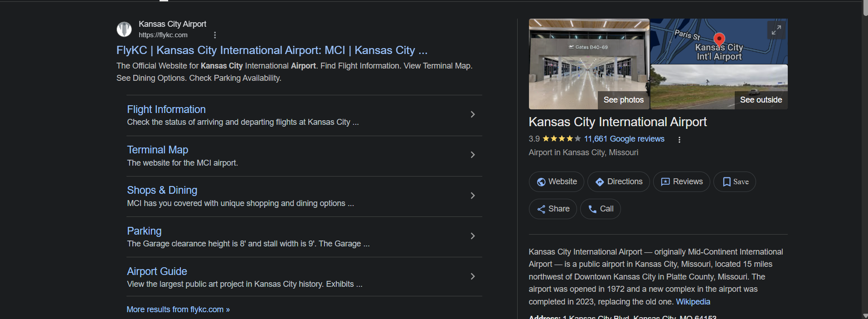This screenshot has height=319, width=868.
Task: Click the Website globe button
Action: click(556, 182)
